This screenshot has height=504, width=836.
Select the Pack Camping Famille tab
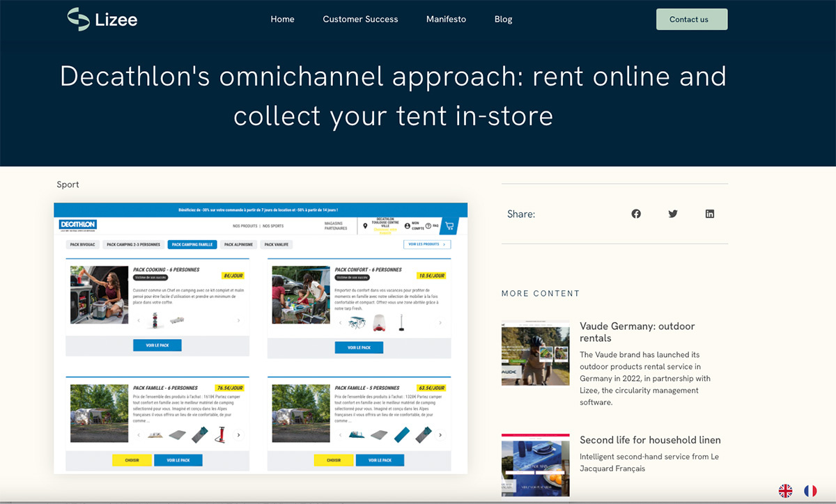point(192,244)
